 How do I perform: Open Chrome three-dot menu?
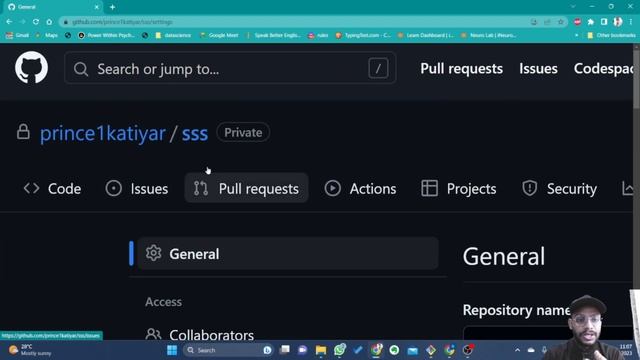[x=631, y=22]
